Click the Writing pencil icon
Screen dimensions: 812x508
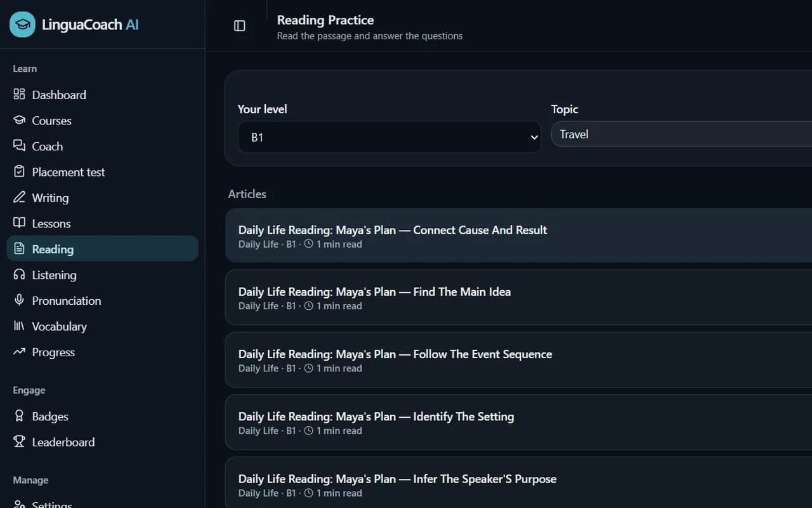point(19,197)
